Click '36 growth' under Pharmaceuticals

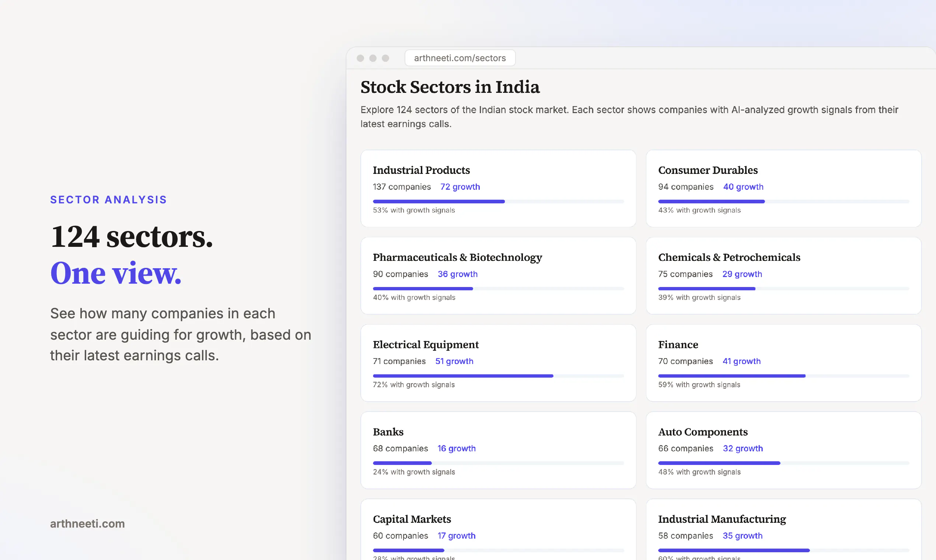click(x=457, y=274)
